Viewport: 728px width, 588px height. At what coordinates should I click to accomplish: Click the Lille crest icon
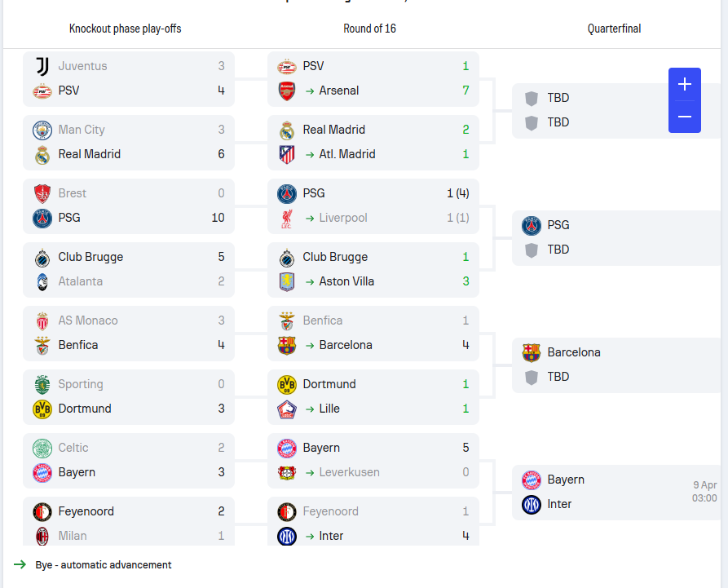click(287, 409)
